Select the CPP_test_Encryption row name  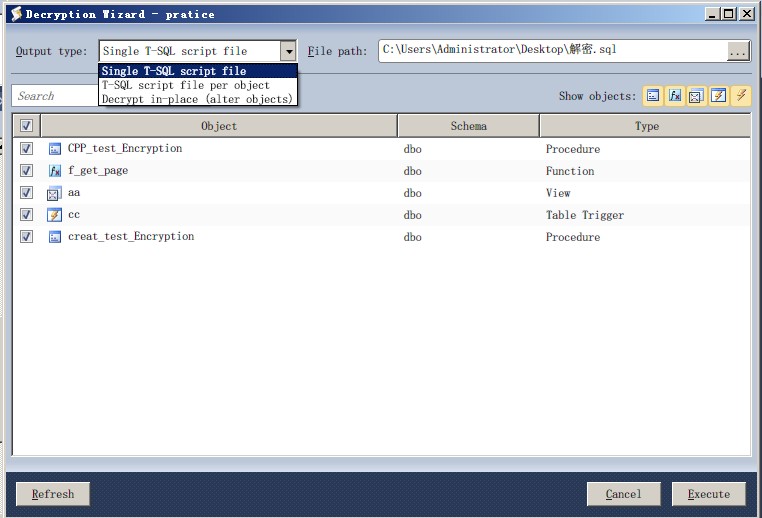click(125, 148)
